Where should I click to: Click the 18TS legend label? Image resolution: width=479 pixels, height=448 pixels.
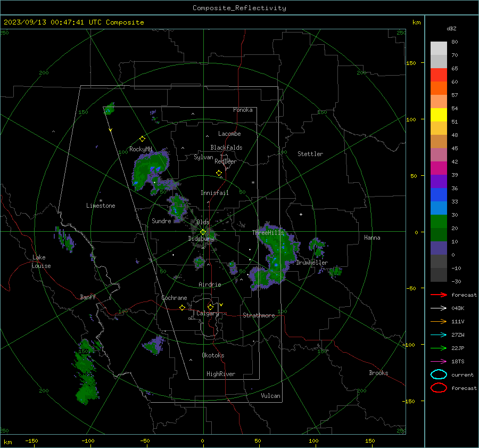click(458, 362)
